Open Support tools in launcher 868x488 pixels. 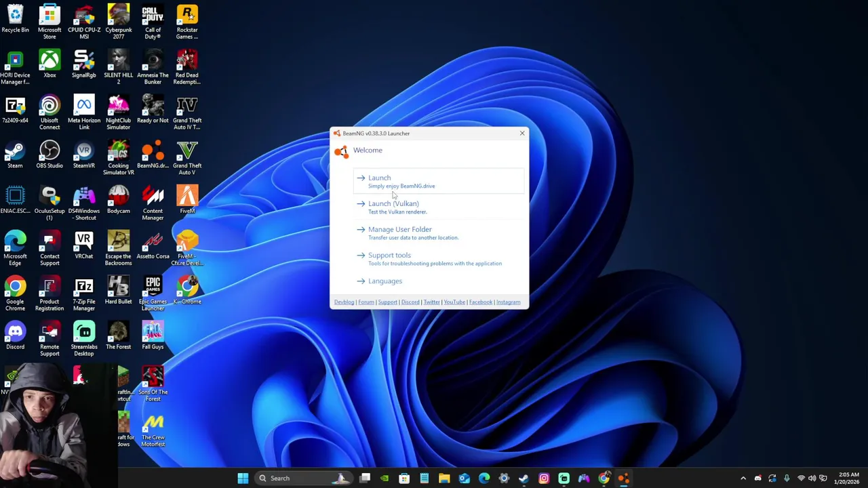pos(439,258)
